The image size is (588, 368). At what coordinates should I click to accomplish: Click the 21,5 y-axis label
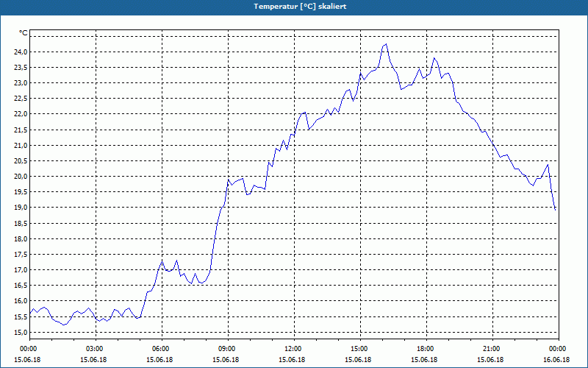pyautogui.click(x=21, y=130)
